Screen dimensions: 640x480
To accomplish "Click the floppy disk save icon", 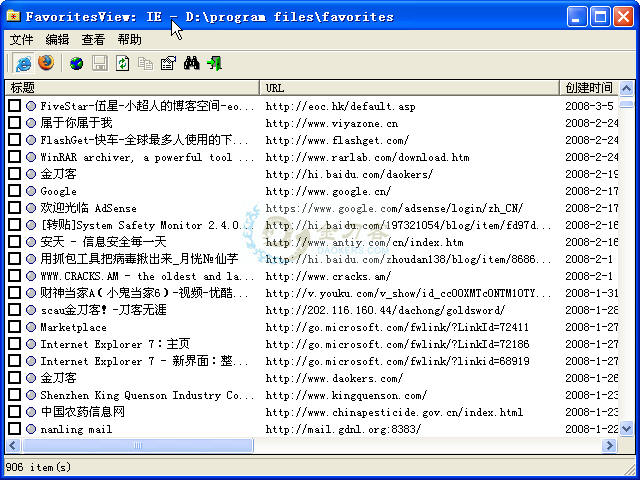I will [x=100, y=64].
